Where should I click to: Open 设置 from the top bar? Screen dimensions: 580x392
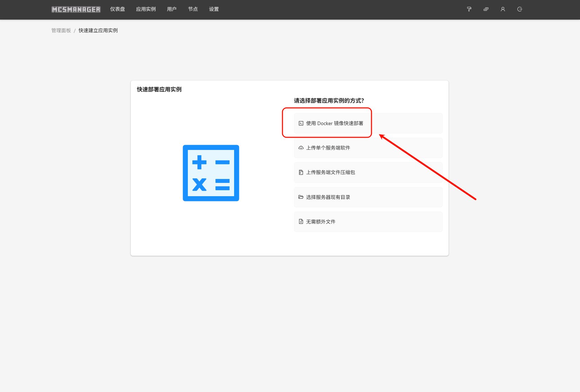point(214,9)
